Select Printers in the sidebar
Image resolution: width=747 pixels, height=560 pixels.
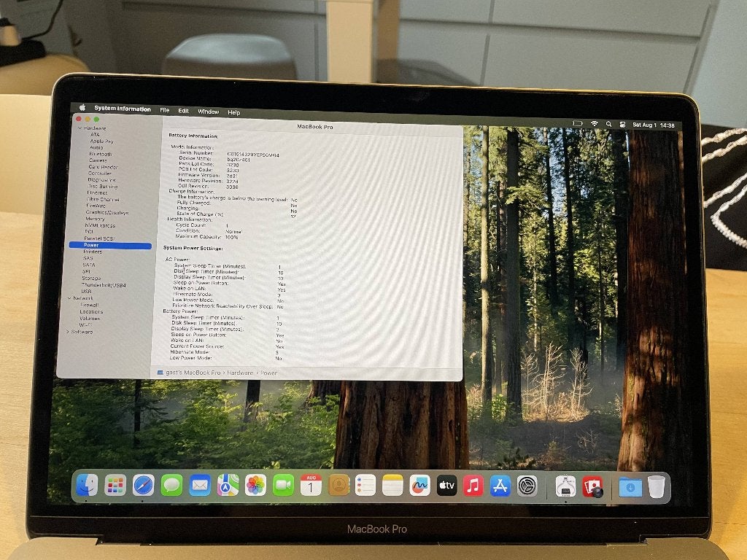pyautogui.click(x=93, y=252)
